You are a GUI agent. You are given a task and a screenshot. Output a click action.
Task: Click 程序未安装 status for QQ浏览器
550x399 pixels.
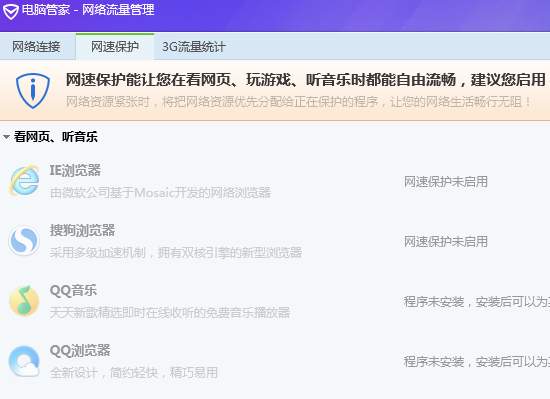click(477, 361)
